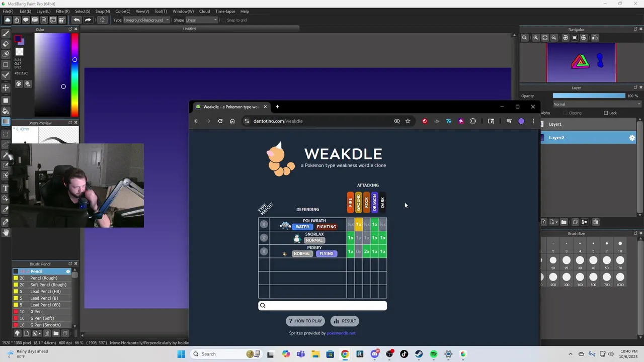Click the Undo arrow in MediBang toolbar
The height and width of the screenshot is (362, 644).
click(x=76, y=20)
